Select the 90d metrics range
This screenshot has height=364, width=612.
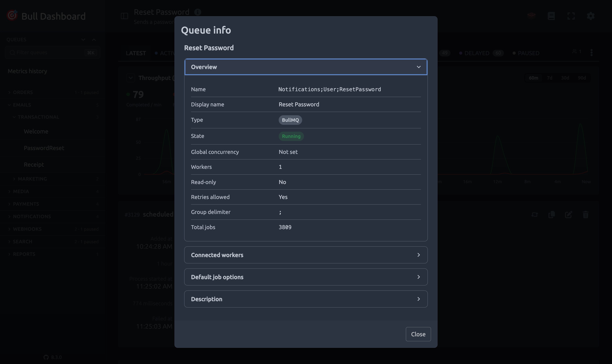point(582,78)
